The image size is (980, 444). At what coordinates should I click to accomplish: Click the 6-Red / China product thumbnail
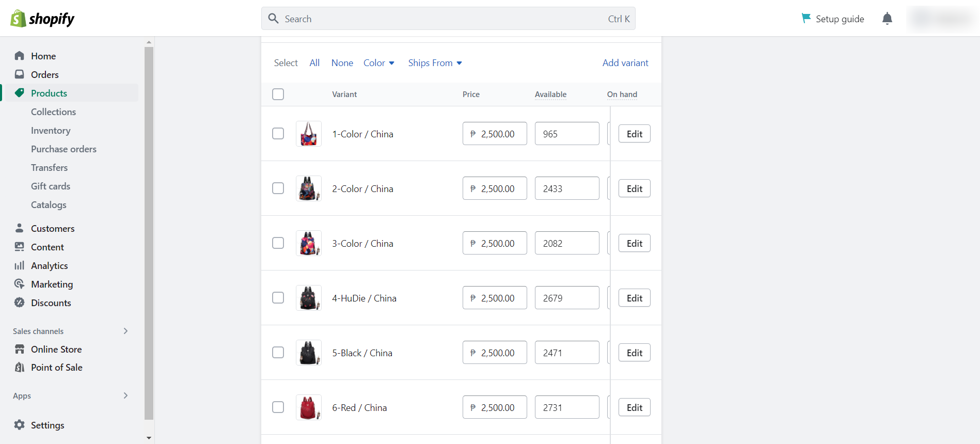(x=309, y=407)
